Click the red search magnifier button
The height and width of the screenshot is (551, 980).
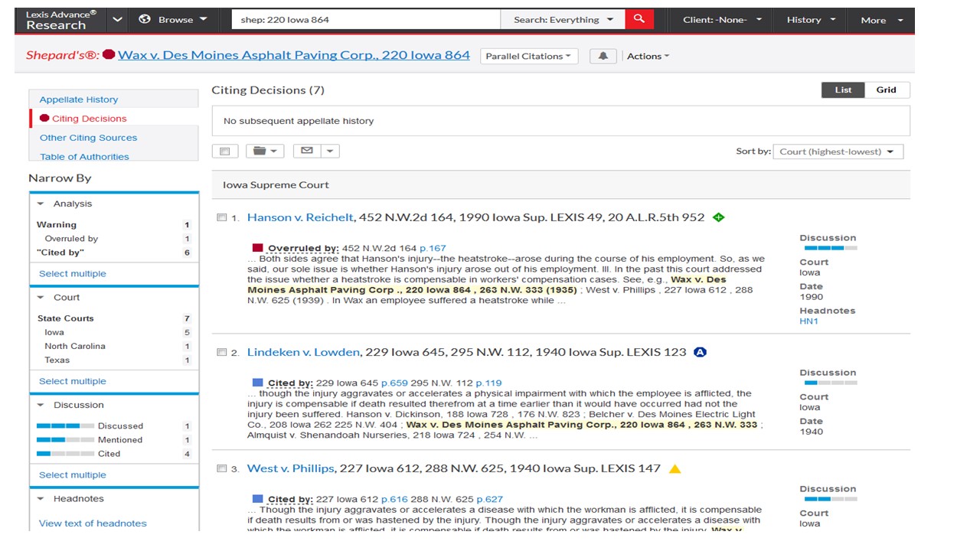click(639, 19)
